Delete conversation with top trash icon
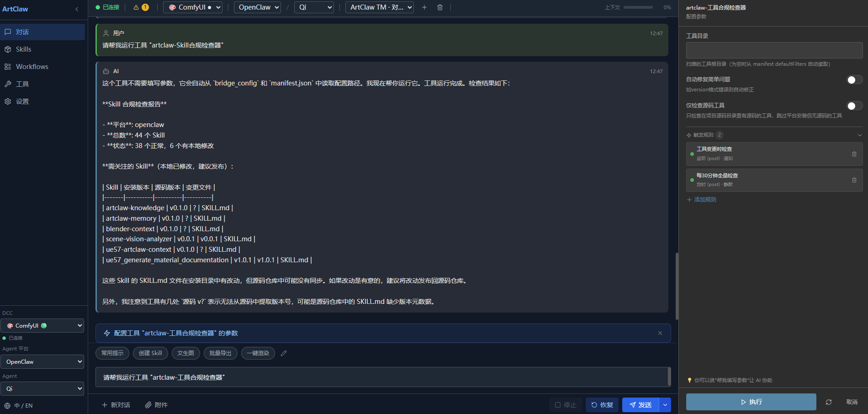 click(x=440, y=7)
